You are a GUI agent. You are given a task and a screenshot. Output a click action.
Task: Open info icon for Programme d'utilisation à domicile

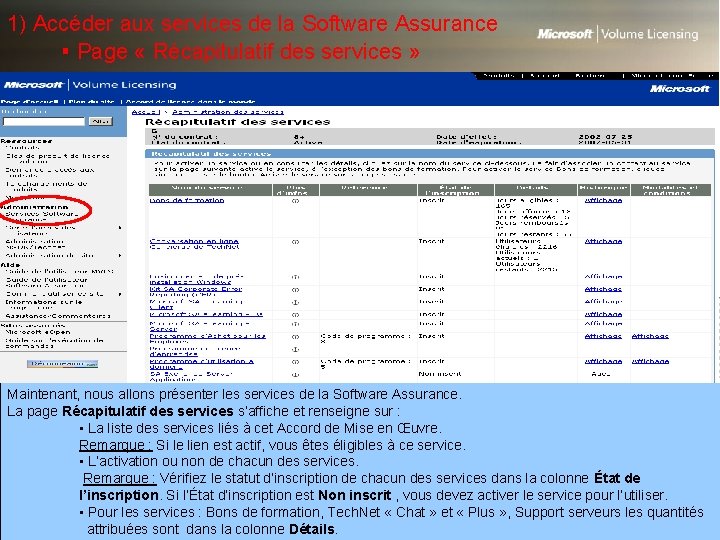295,362
